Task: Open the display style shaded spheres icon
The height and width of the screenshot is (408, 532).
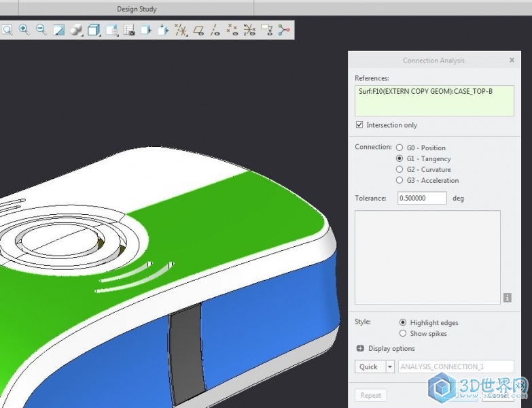Action: [76, 30]
